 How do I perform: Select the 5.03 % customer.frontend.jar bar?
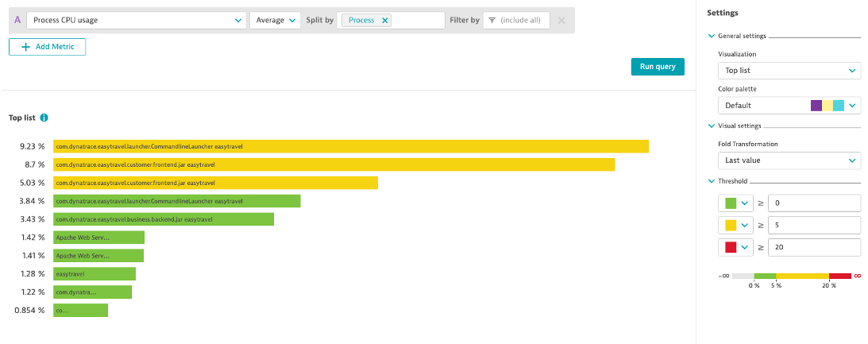[x=215, y=183]
